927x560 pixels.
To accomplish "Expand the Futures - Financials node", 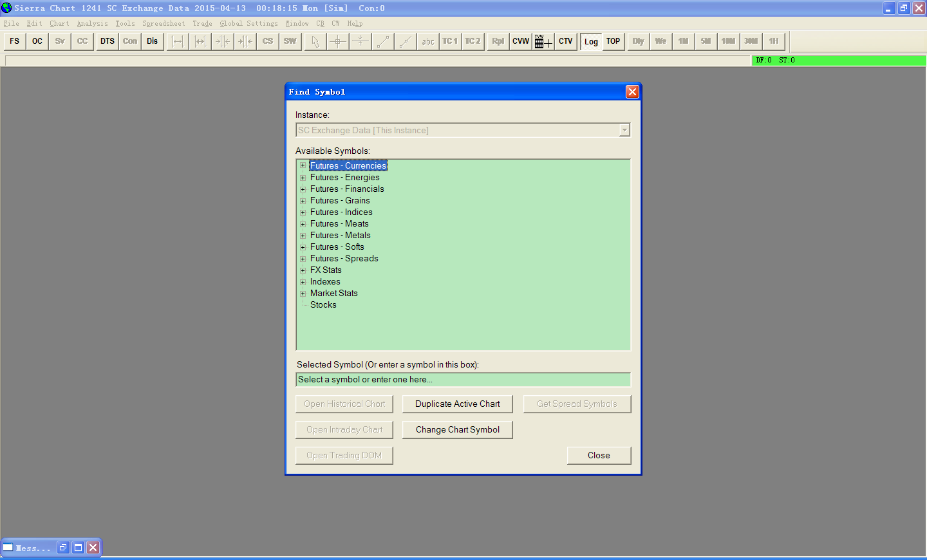I will pos(303,189).
